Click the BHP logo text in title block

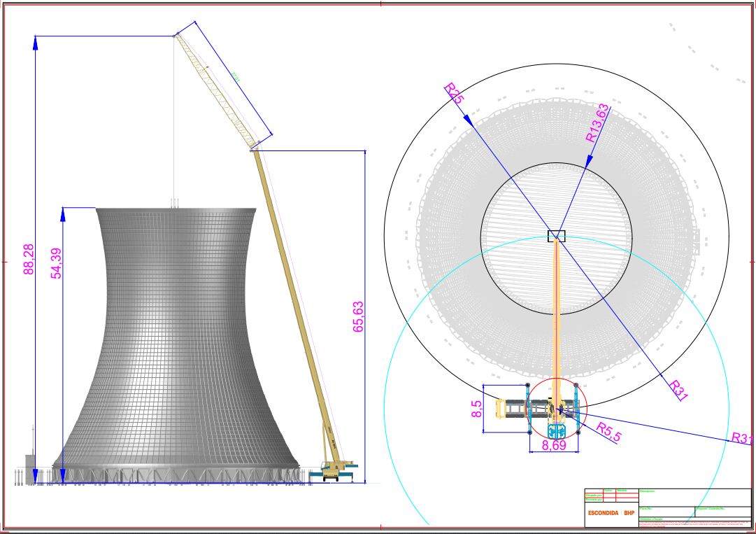[x=629, y=513]
